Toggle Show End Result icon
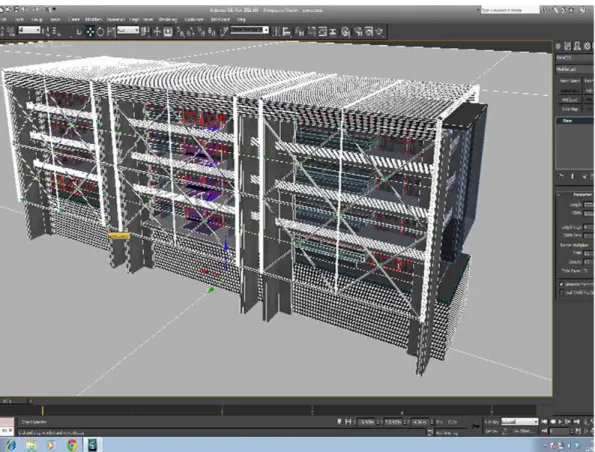The image size is (595, 452). point(573,176)
